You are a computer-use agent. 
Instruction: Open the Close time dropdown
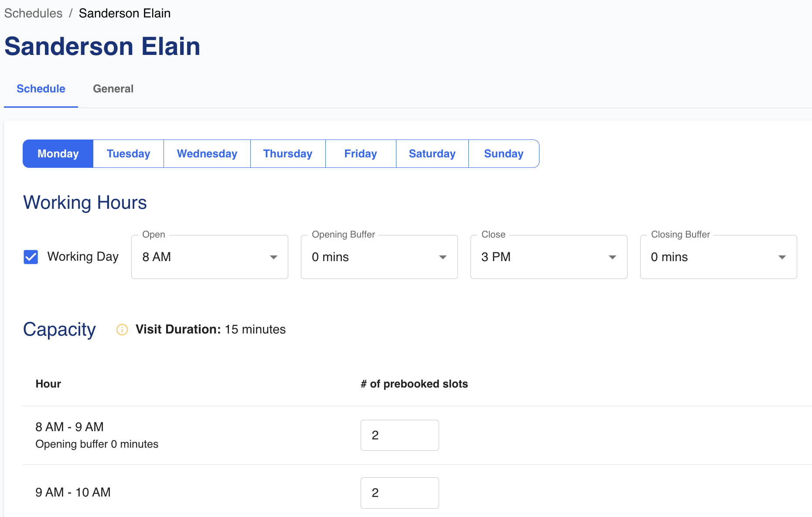tap(548, 257)
